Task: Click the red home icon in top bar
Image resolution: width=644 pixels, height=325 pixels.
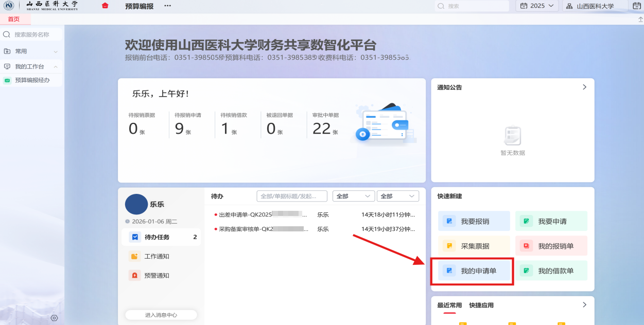Action: pyautogui.click(x=105, y=6)
